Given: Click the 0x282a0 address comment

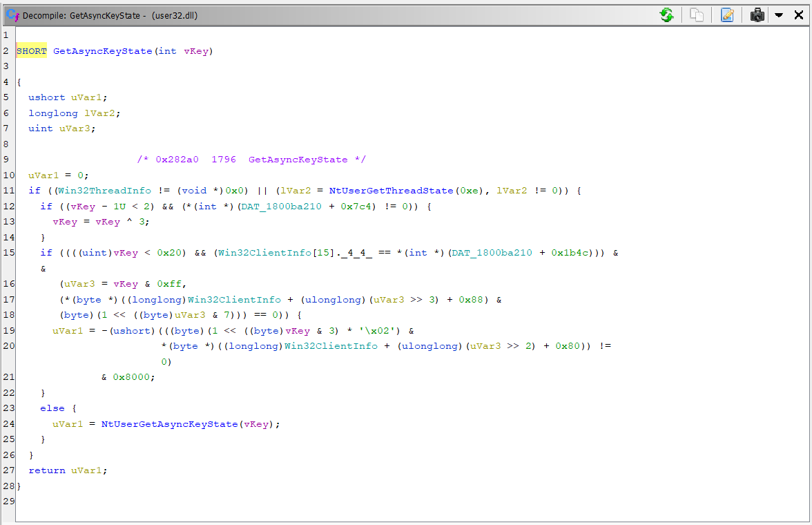Looking at the screenshot, I should click(x=177, y=160).
